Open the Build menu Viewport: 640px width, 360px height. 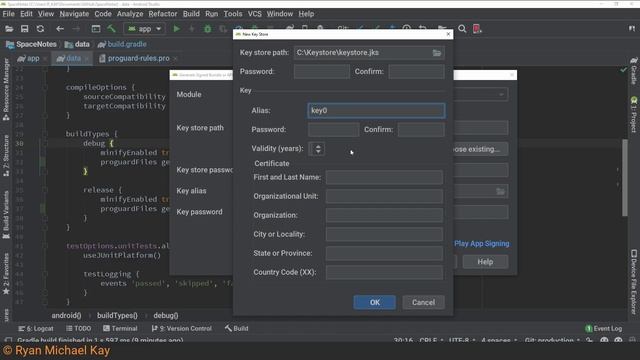click(191, 14)
